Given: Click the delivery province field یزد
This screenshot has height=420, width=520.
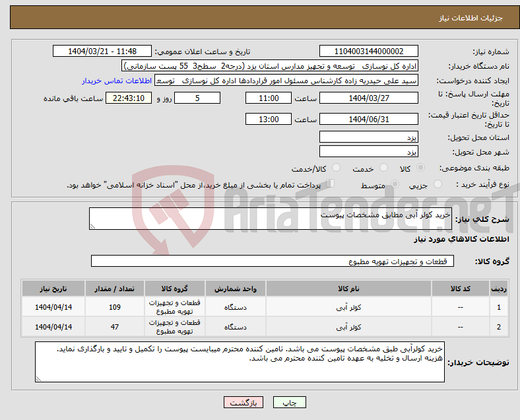Looking at the screenshot, I should click(368, 137).
